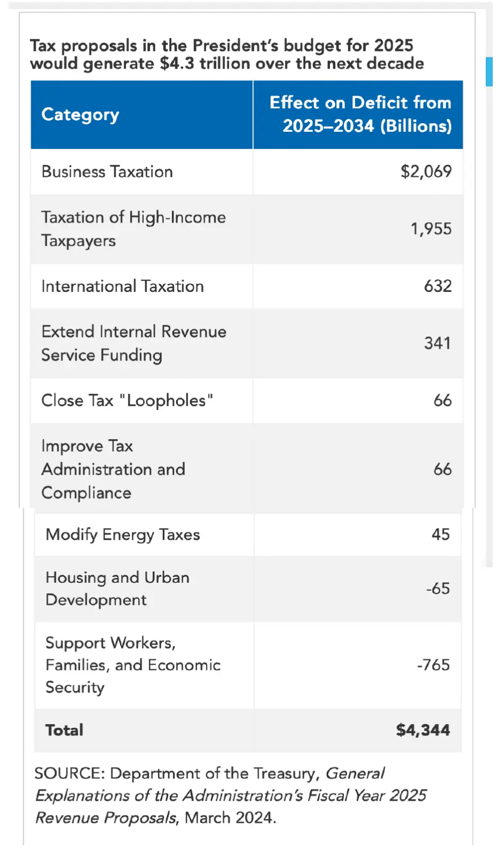
Task: Select Improve Tax Administration and Compliance row
Action: point(113,469)
